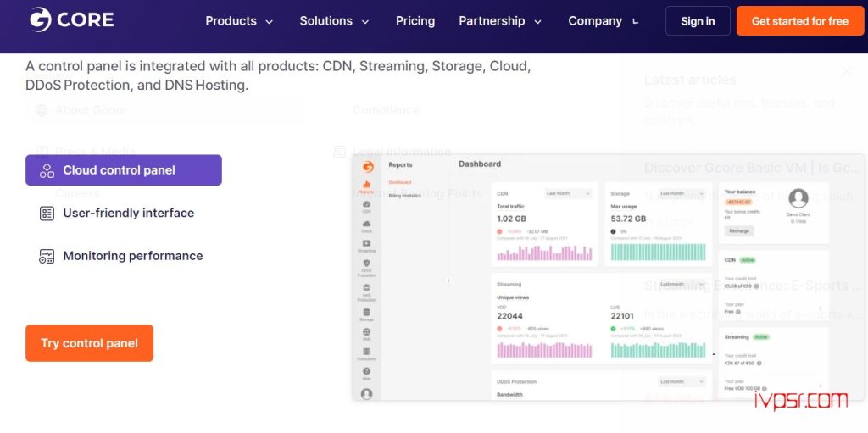Viewport: 868px width, 433px height.
Task: Click the Storage max usage bar chart
Action: [x=658, y=252]
